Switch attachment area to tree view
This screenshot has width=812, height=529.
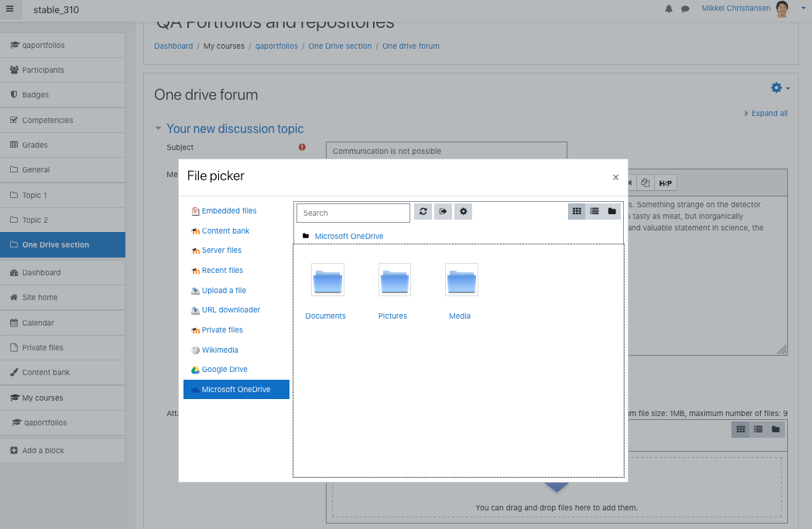tap(776, 429)
